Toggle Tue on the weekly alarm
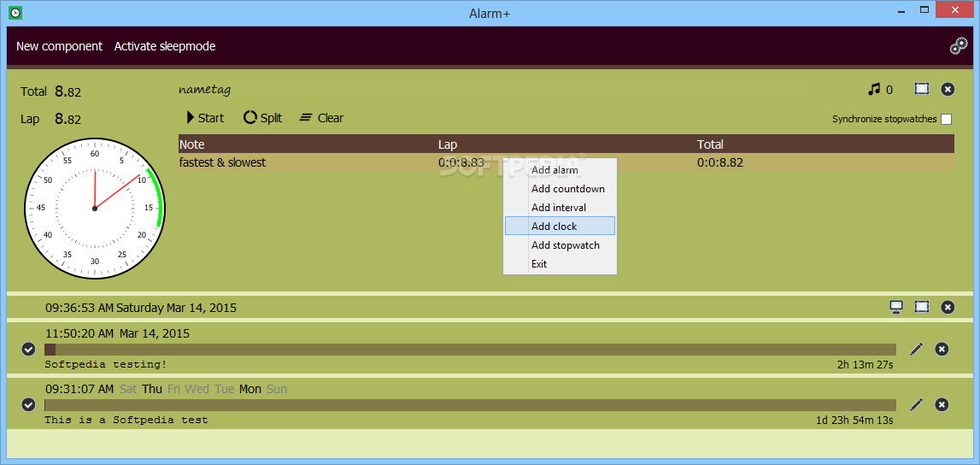The height and width of the screenshot is (465, 980). [225, 390]
